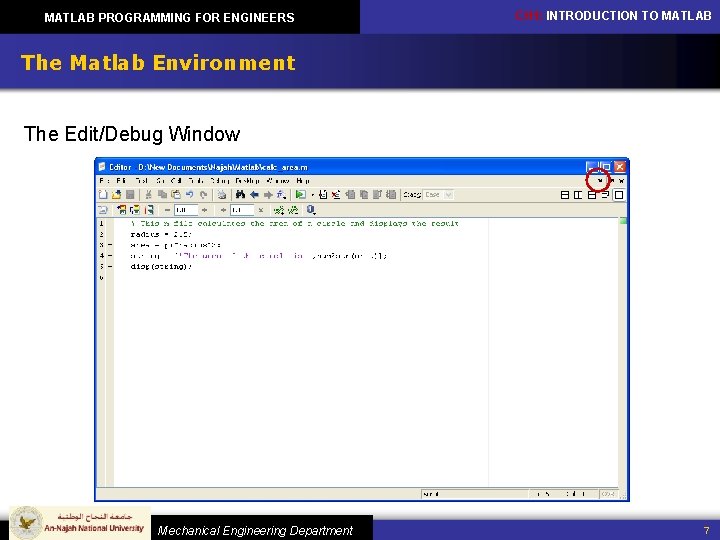This screenshot has width=720, height=540.
Task: Click breakpoint dash on line 4
Action: tap(110, 255)
